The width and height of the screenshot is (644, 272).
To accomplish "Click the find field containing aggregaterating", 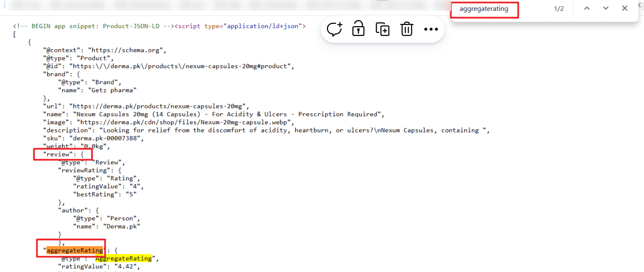I will [x=484, y=9].
